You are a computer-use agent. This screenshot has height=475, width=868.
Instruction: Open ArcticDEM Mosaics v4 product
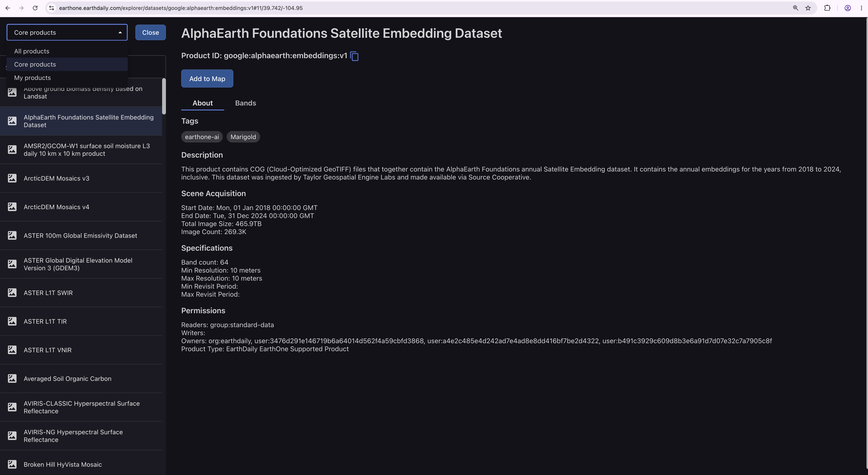(81, 207)
